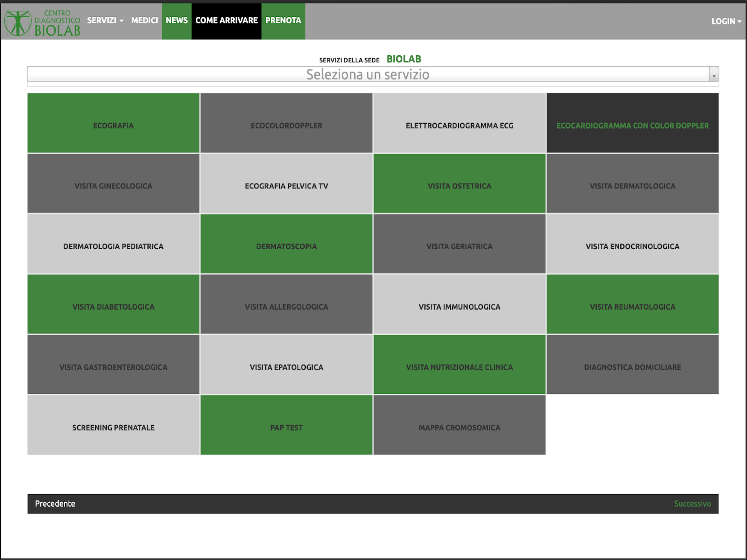Select the Visita Ostetrica tile
Screen dimensions: 747x560
[459, 183]
